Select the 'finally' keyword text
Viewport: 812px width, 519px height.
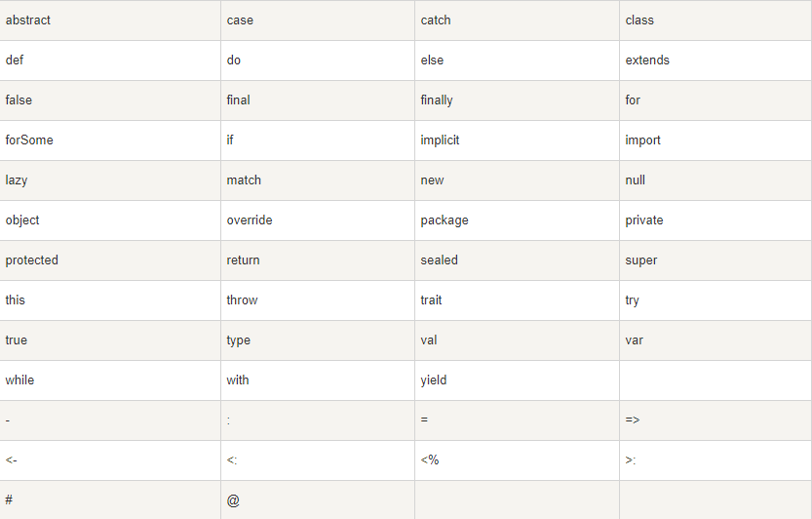(x=437, y=100)
